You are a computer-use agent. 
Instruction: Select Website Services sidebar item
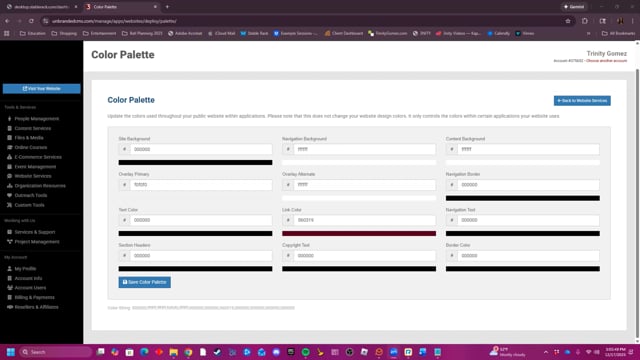pos(33,176)
